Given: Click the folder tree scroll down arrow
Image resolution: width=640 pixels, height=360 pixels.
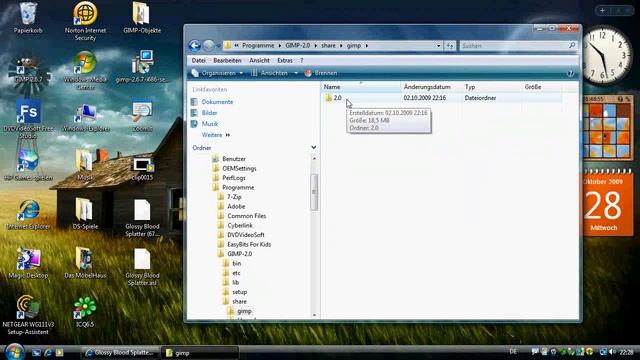Looking at the screenshot, I should pos(314,315).
